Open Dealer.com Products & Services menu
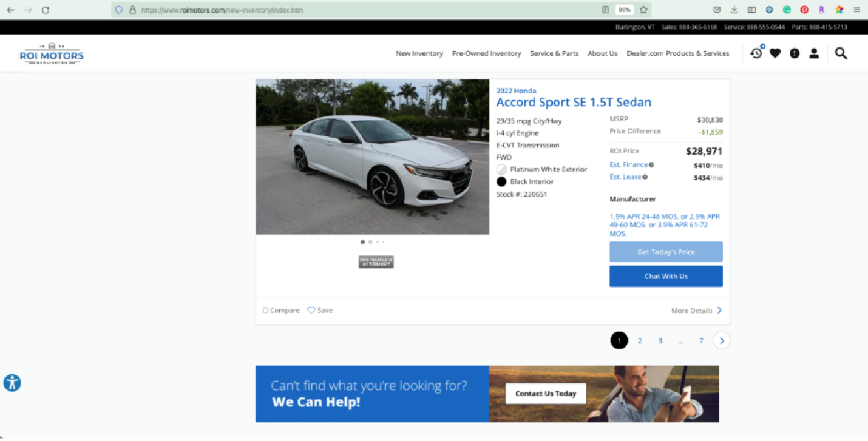This screenshot has height=441, width=868. coord(678,53)
